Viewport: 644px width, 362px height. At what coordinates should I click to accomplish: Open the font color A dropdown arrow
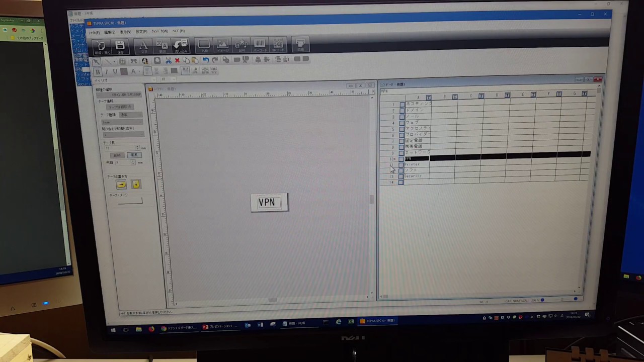139,72
